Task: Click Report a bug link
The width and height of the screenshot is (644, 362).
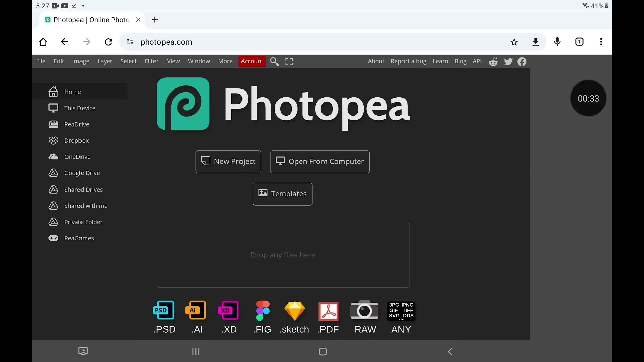Action: tap(409, 61)
